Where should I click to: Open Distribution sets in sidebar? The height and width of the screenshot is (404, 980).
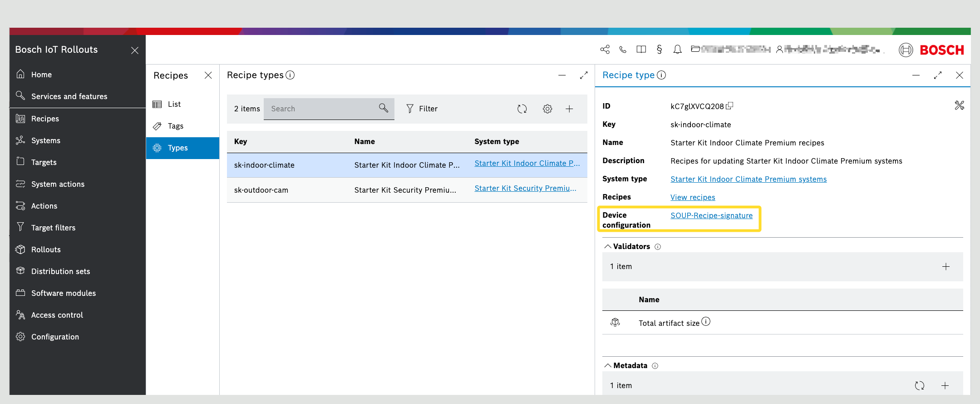click(60, 271)
